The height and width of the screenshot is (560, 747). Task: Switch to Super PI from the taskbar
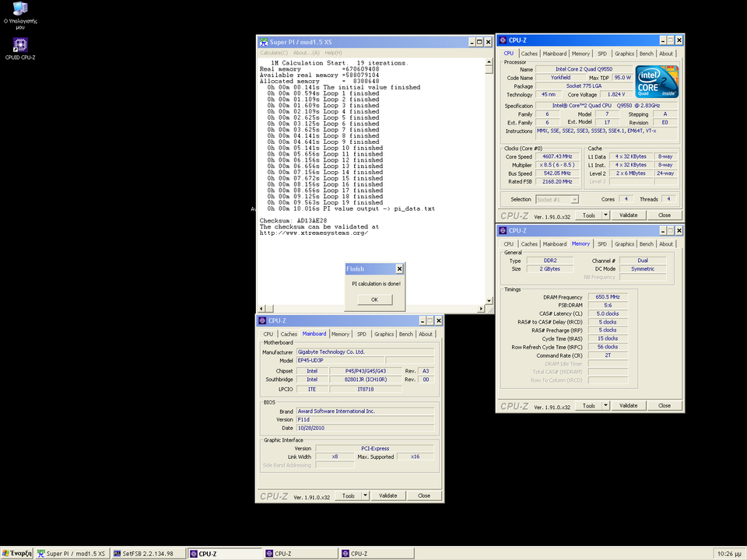pos(72,553)
